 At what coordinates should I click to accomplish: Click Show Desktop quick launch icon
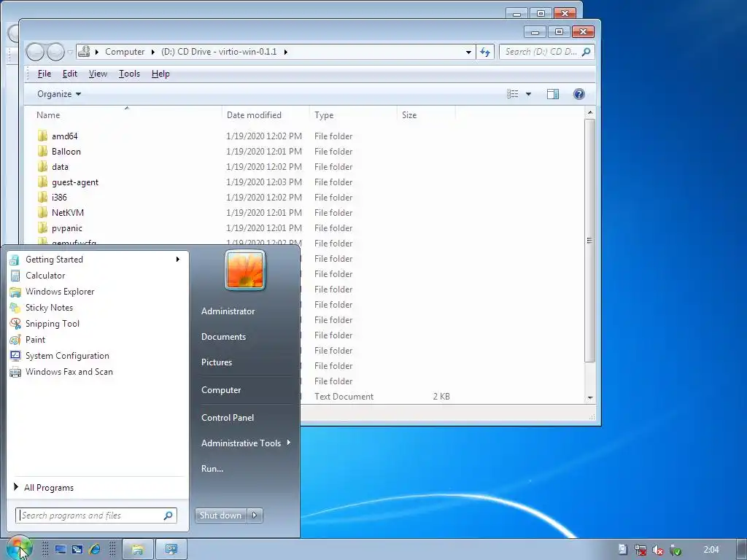[61, 550]
